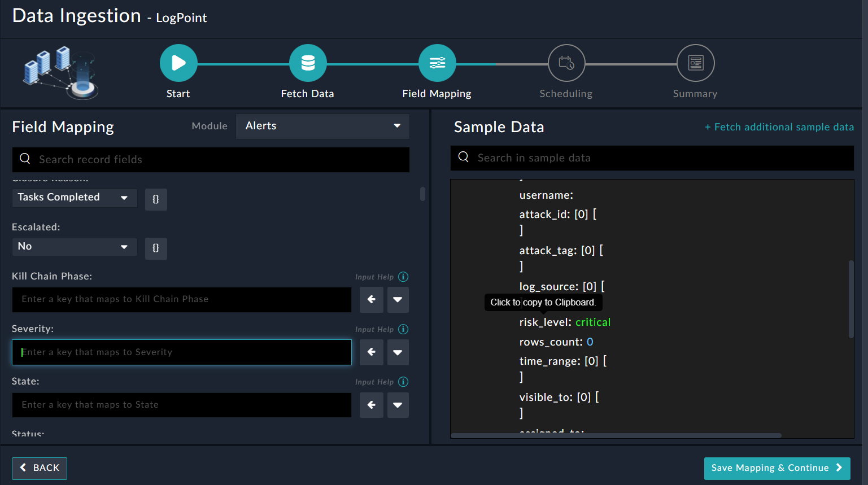The width and height of the screenshot is (868, 485).
Task: Open the Fetch Data step icon
Action: point(308,63)
